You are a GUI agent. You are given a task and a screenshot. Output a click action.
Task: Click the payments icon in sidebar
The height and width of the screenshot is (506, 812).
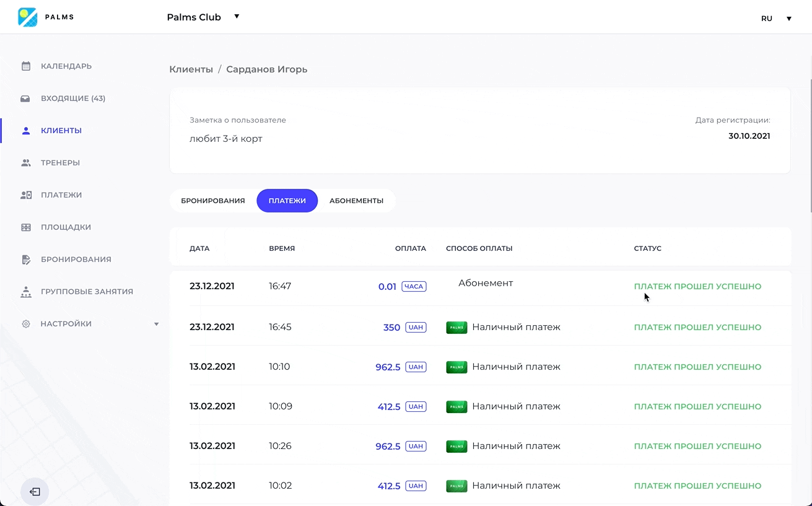coord(26,195)
